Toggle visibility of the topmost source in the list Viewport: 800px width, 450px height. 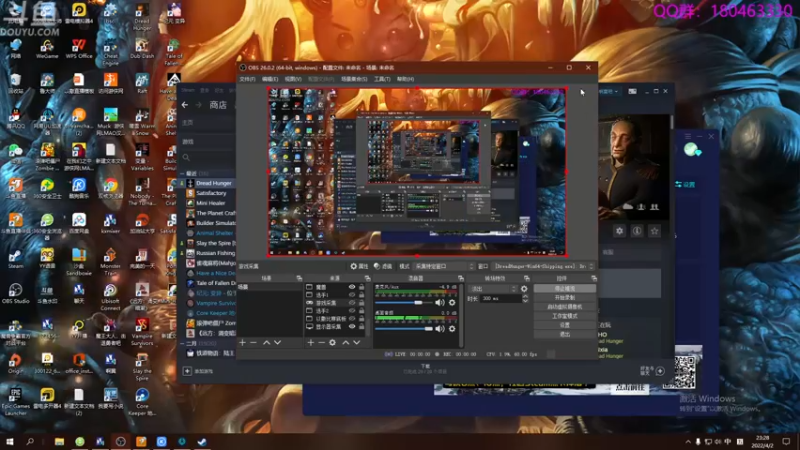(352, 287)
